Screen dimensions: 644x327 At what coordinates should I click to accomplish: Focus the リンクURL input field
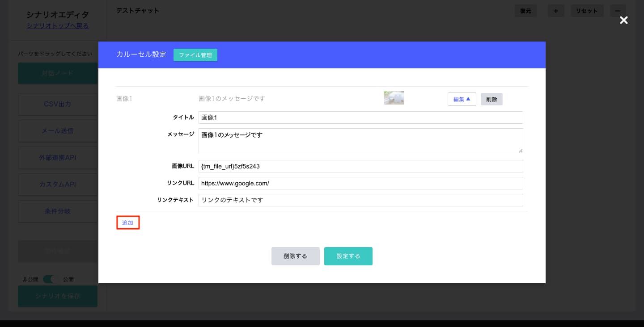(x=360, y=183)
